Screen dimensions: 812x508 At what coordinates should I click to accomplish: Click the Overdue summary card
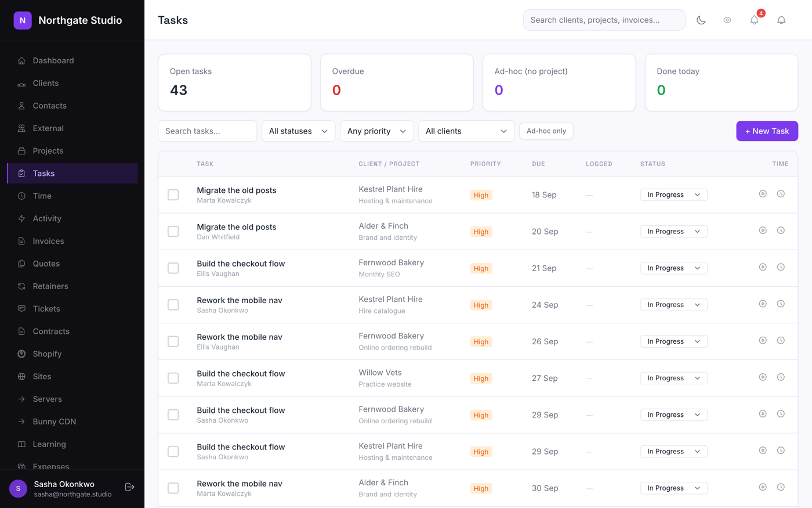(397, 82)
